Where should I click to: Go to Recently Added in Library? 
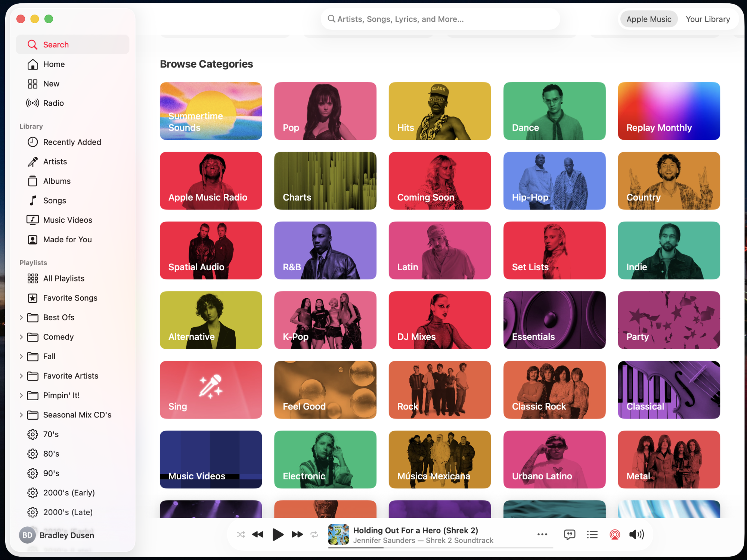pos(72,142)
